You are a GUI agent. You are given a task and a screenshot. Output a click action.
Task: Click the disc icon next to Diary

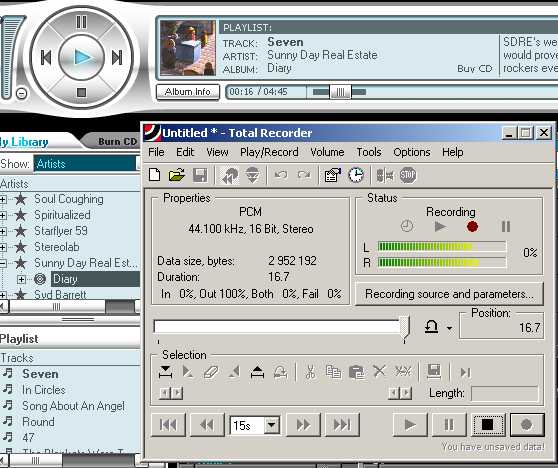(x=40, y=279)
